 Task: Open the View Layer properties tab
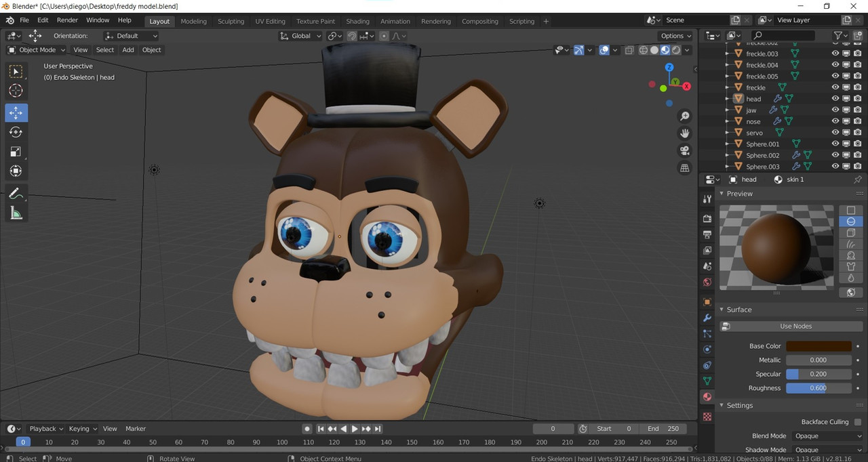pyautogui.click(x=707, y=251)
